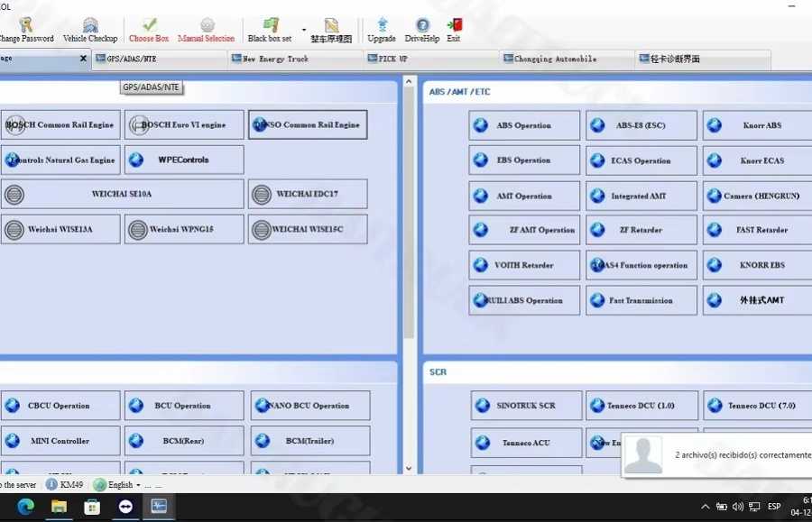
Task: Select BOSCH Euro VI engine
Action: pyautogui.click(x=184, y=124)
